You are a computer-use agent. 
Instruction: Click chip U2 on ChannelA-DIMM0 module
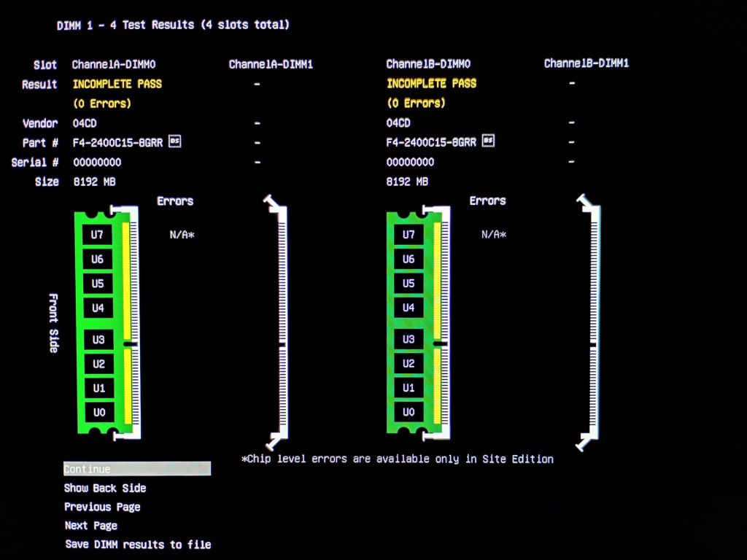click(x=98, y=364)
